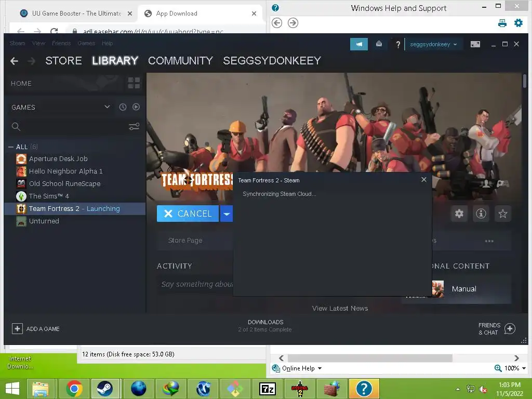Open the three-dots more links menu

tap(489, 241)
